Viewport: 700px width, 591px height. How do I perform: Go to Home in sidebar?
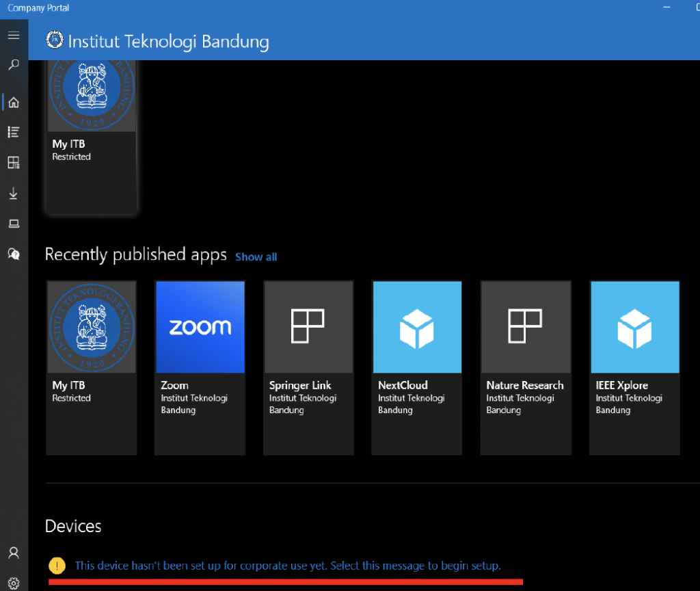[x=14, y=103]
